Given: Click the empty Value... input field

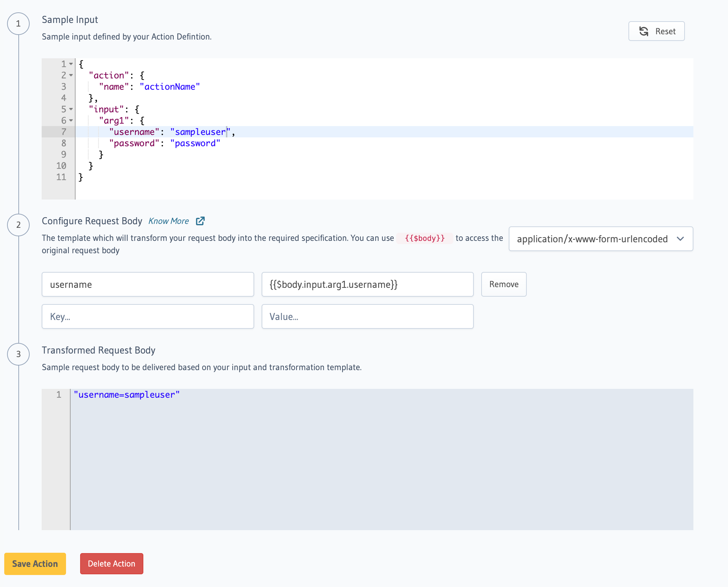Looking at the screenshot, I should (367, 316).
